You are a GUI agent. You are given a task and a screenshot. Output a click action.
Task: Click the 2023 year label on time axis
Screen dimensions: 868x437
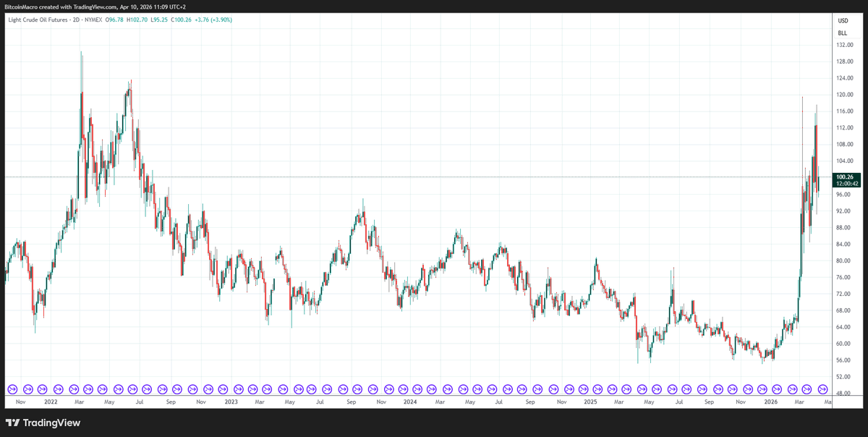[x=231, y=402]
